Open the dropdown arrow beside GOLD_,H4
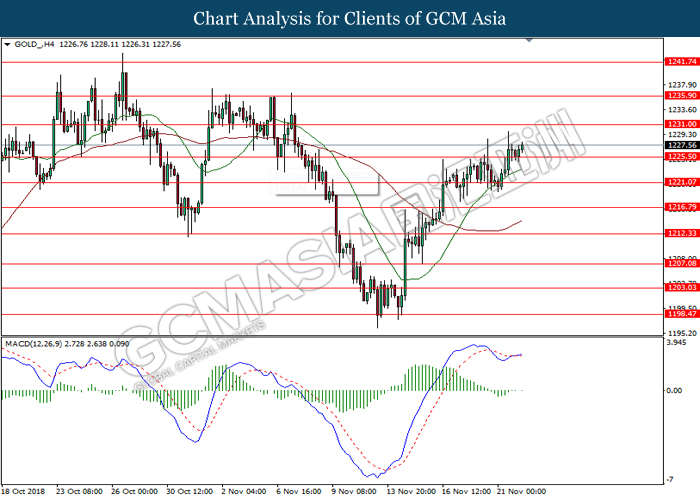Image resolution: width=700 pixels, height=500 pixels. (7, 44)
